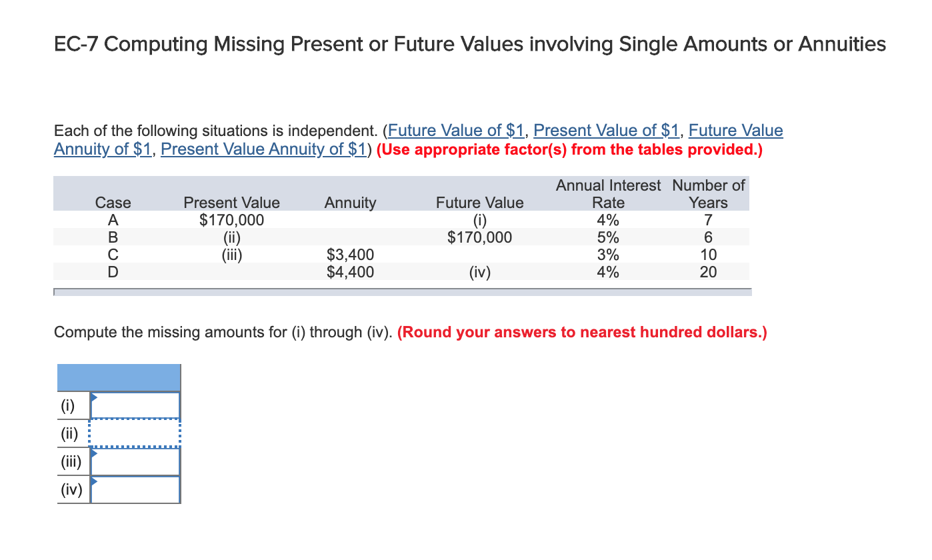Open the Present Value of $1 table link

tap(606, 130)
